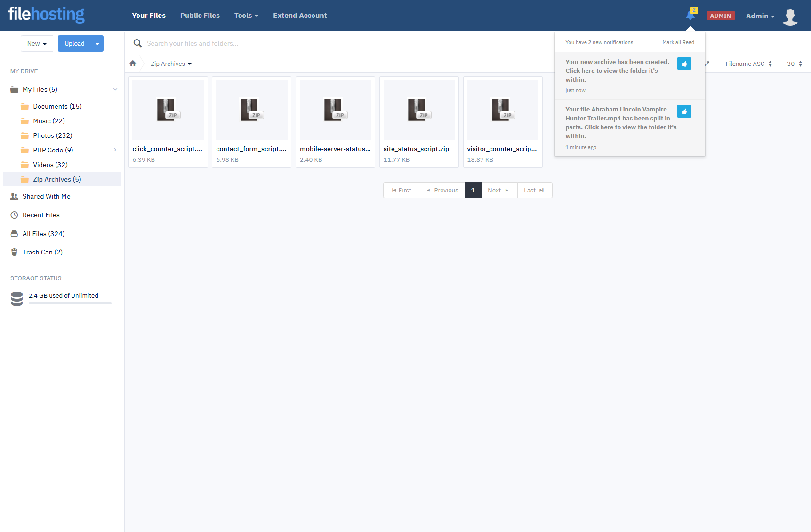Screen dimensions: 811x532
Task: Mark new archive notification as read
Action: tap(684, 64)
